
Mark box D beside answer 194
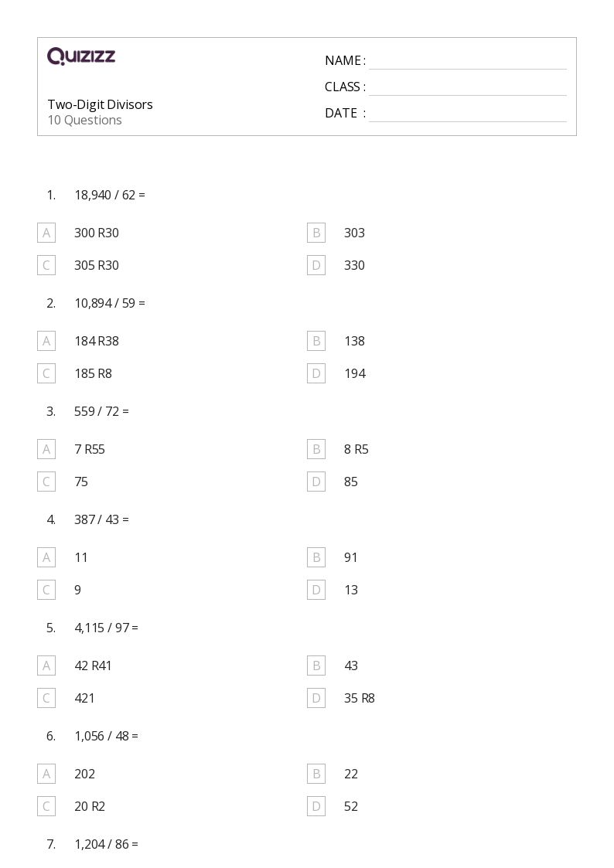[x=316, y=373]
